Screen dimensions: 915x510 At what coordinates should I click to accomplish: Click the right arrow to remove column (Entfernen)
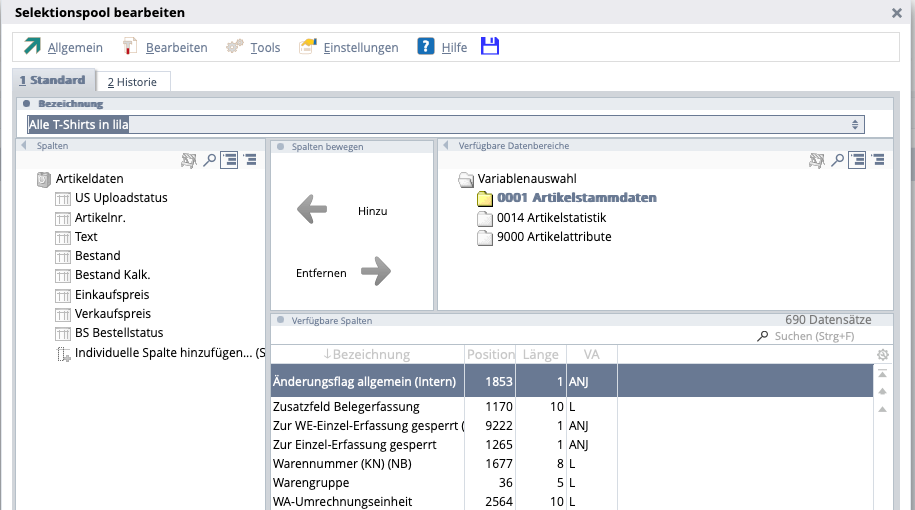[376, 271]
